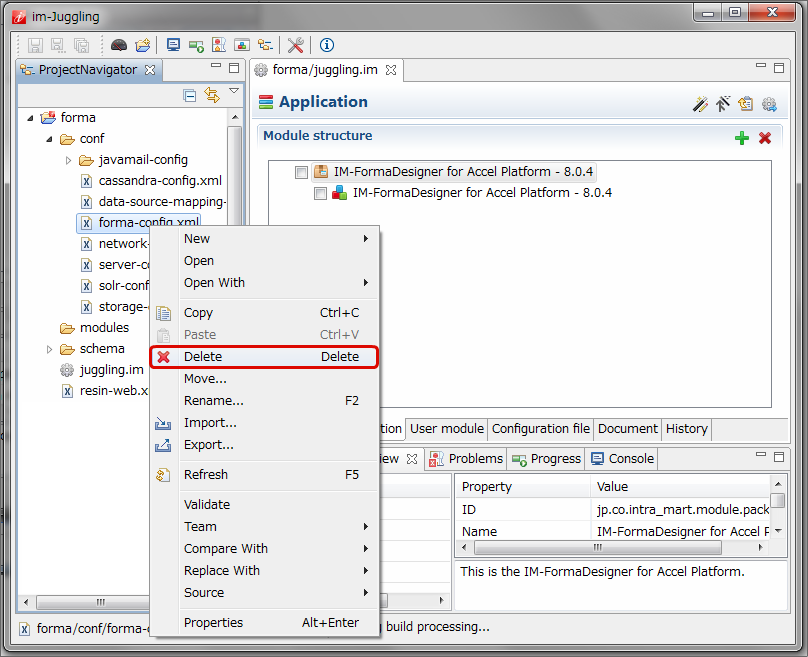Close the ProjectNavigator view tab

click(x=150, y=70)
